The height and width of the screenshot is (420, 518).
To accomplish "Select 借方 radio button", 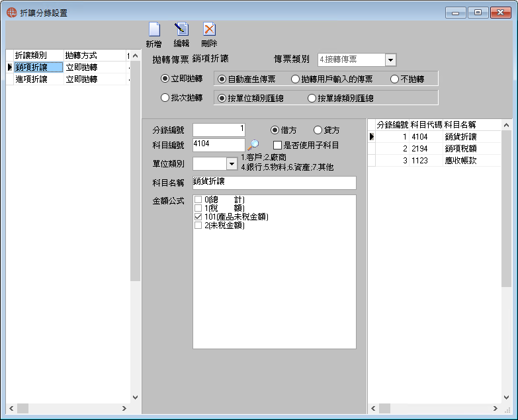I will tap(275, 130).
